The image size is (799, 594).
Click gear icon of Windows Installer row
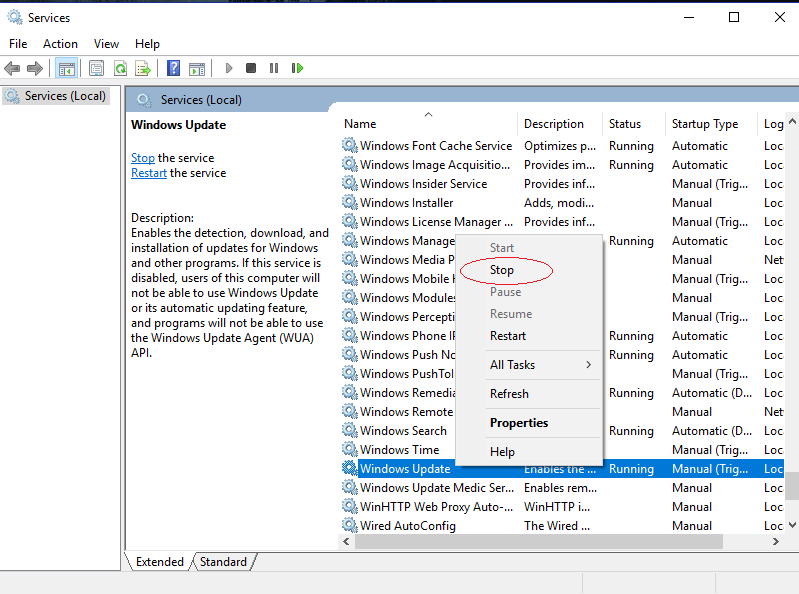tap(350, 203)
